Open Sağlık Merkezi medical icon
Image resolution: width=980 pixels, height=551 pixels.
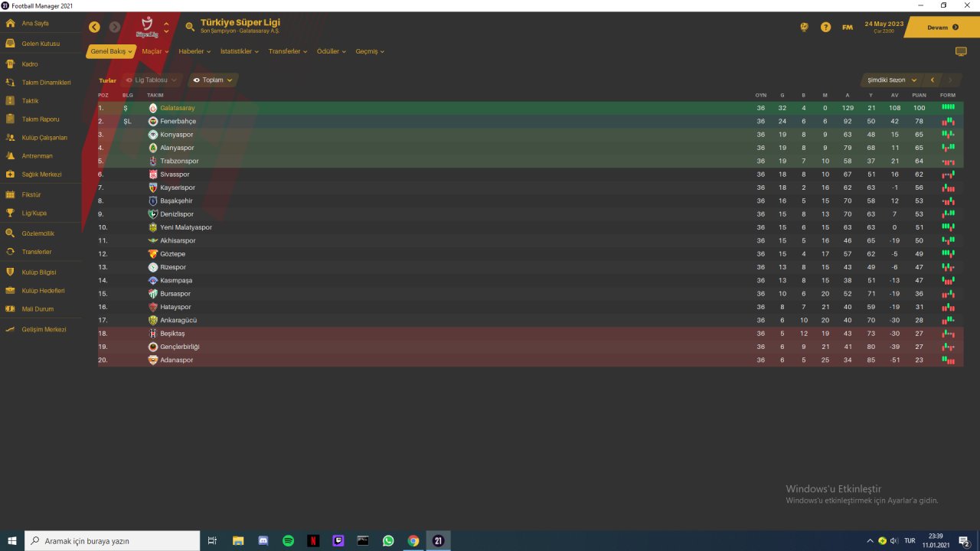click(10, 174)
